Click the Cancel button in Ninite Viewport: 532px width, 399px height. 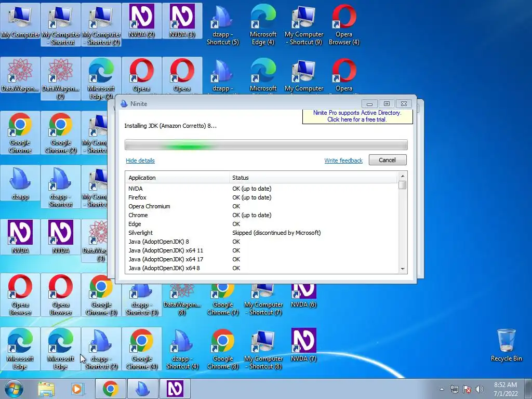tap(388, 160)
